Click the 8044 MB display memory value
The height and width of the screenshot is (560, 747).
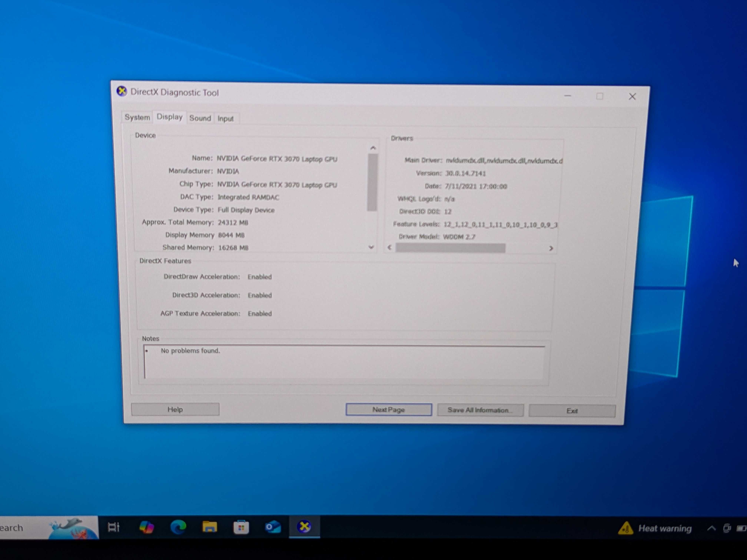pyautogui.click(x=231, y=235)
